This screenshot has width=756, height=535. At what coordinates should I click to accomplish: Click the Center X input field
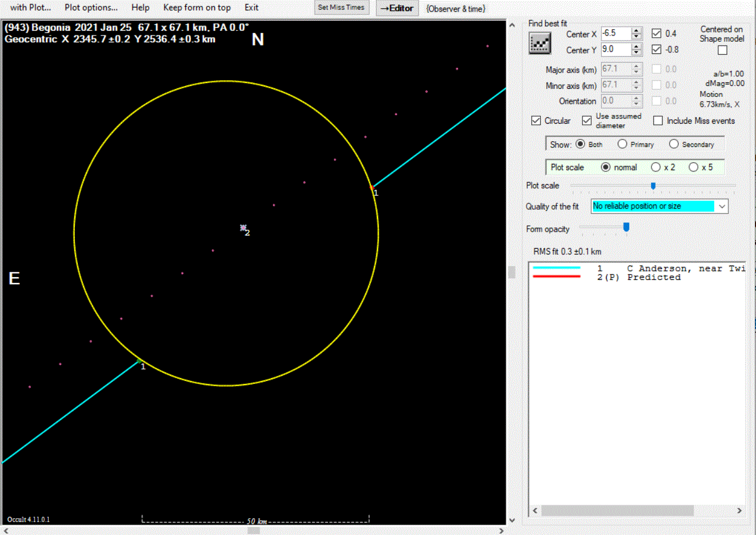click(x=615, y=34)
